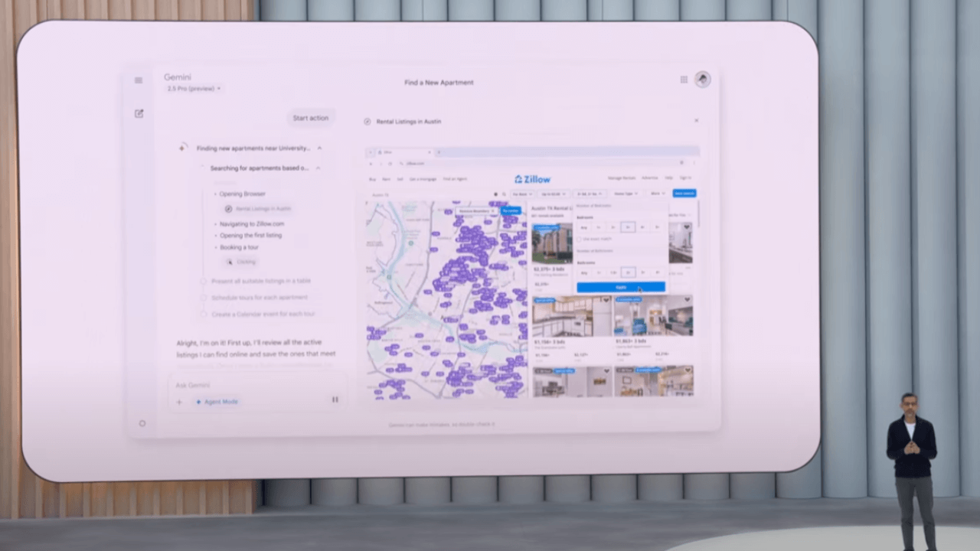The height and width of the screenshot is (551, 980).
Task: Open the More filters dropdown
Action: pos(658,194)
